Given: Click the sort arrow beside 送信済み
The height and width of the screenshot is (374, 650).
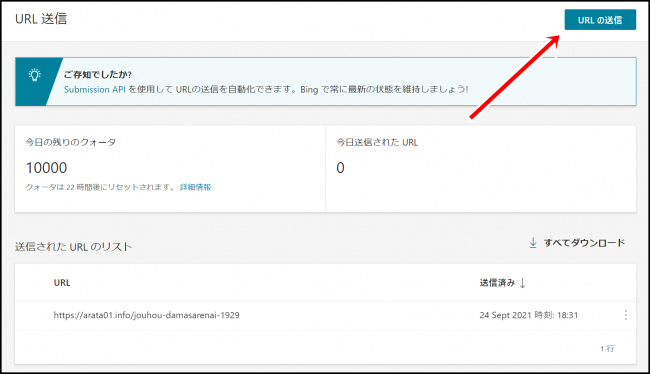Looking at the screenshot, I should tap(522, 283).
